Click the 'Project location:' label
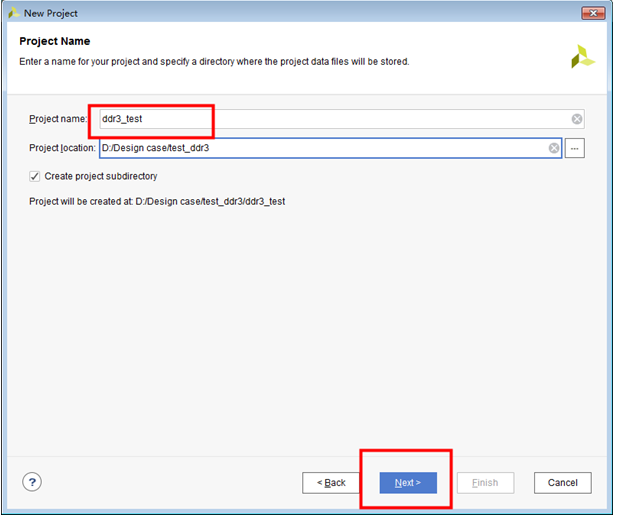617x518 pixels. [63, 148]
